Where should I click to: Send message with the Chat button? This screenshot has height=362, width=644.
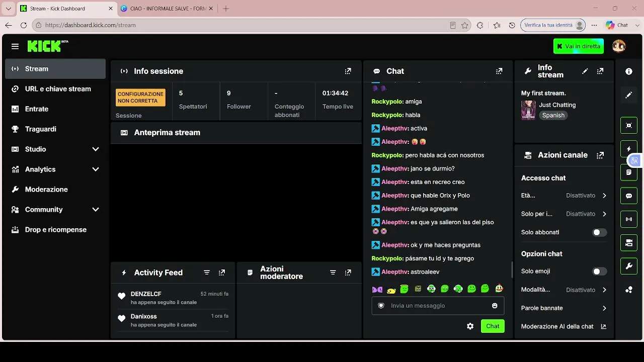click(493, 326)
